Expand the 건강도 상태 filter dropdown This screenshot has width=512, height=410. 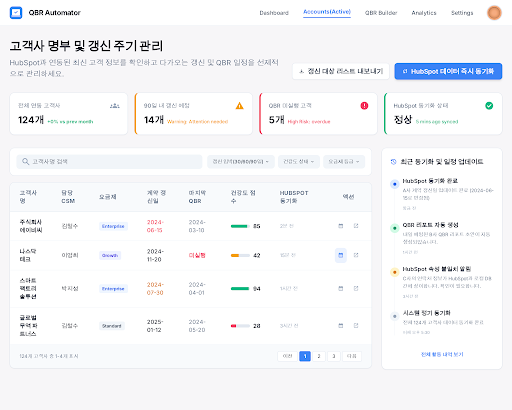point(299,162)
